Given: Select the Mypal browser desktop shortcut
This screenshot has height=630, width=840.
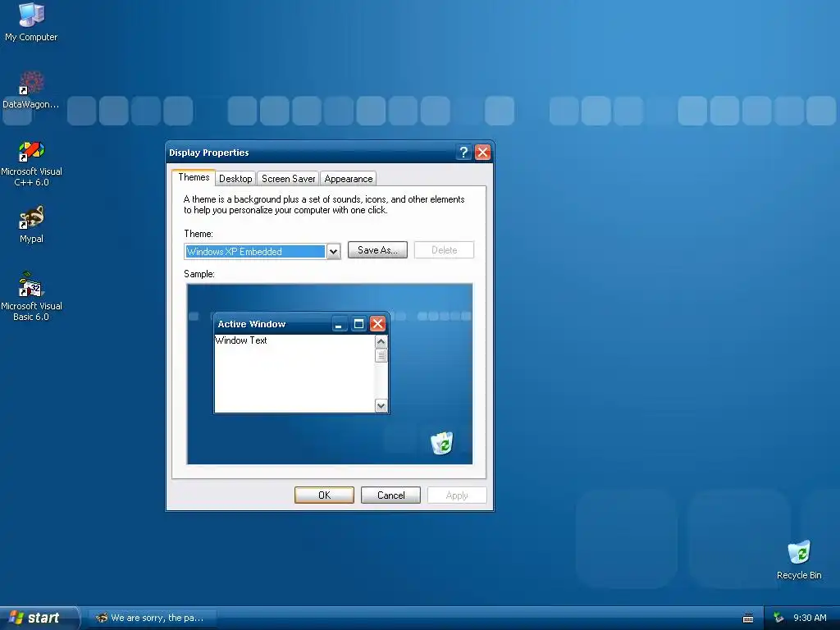Looking at the screenshot, I should click(31, 224).
